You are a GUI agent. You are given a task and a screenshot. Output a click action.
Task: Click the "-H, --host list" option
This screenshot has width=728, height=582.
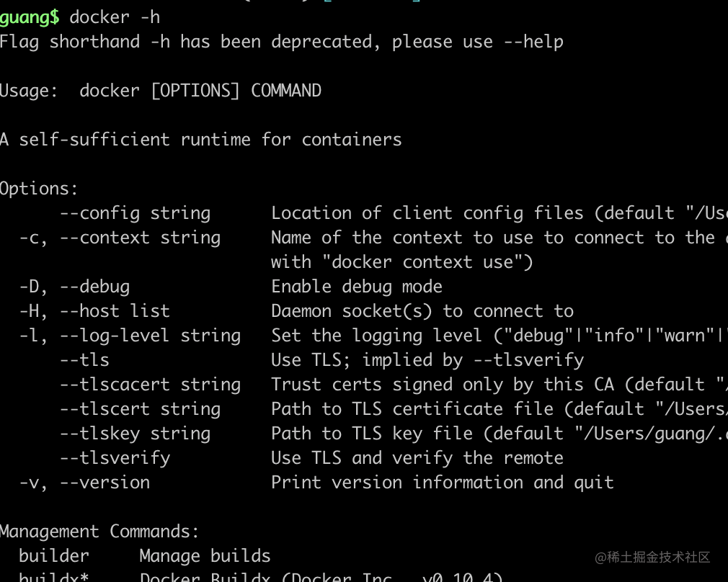94,311
